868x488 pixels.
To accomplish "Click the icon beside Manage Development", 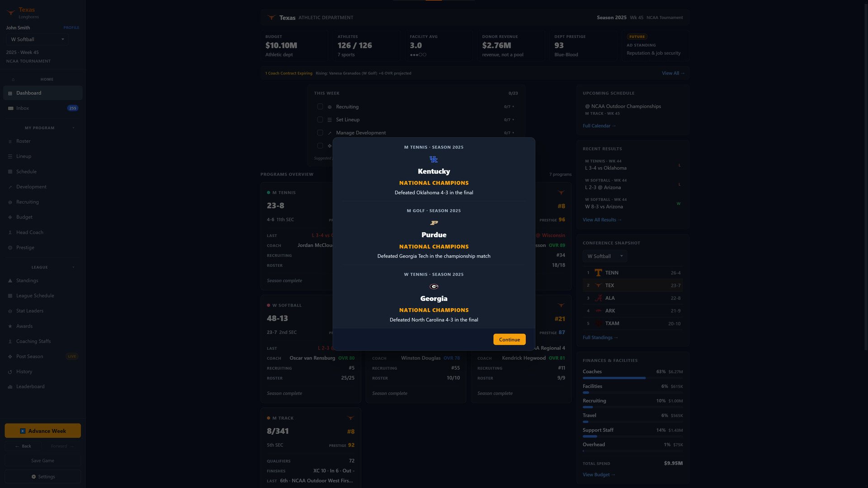I will click(330, 133).
